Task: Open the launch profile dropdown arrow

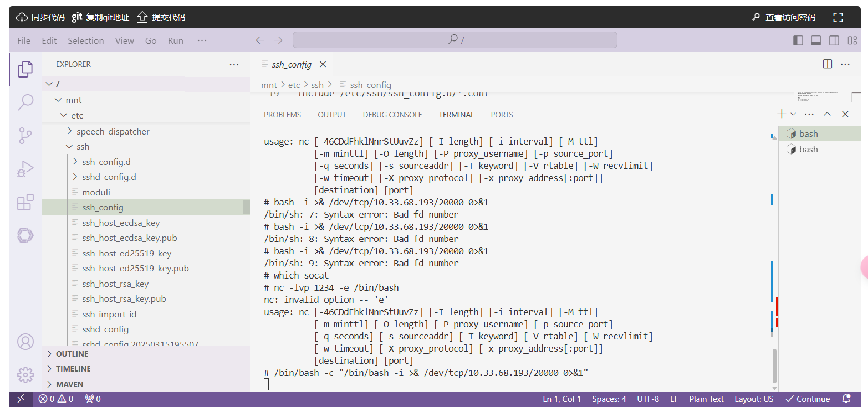Action: [x=793, y=114]
